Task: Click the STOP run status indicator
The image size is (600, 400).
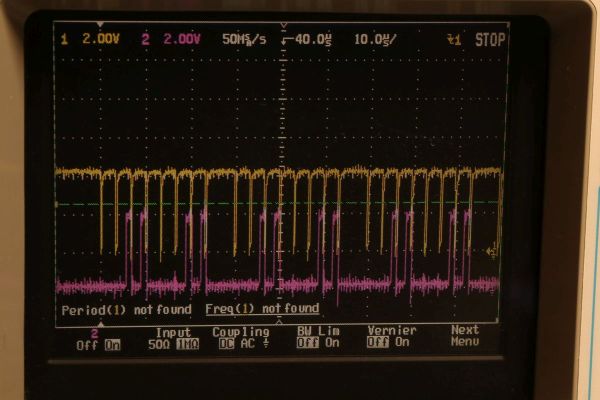Action: tap(490, 40)
